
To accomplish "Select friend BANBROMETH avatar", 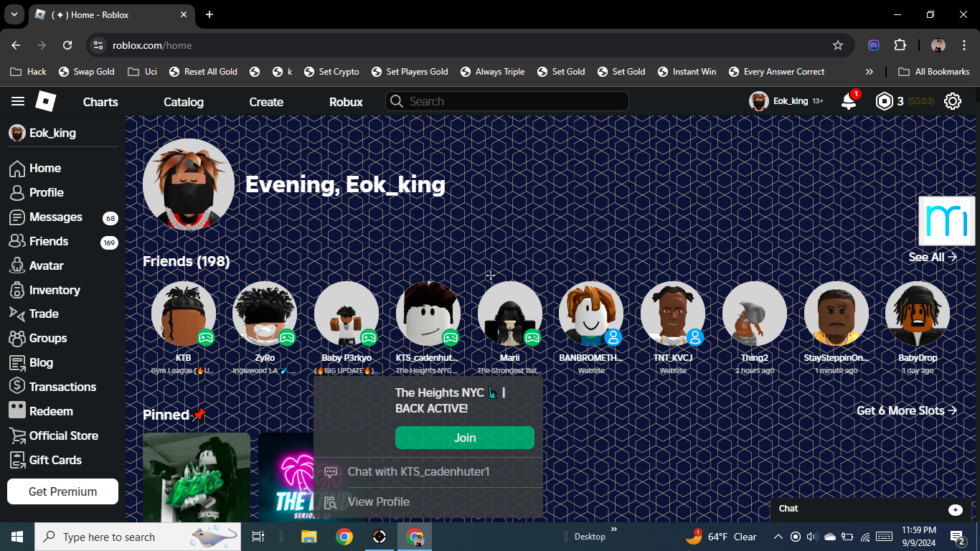I will [591, 314].
